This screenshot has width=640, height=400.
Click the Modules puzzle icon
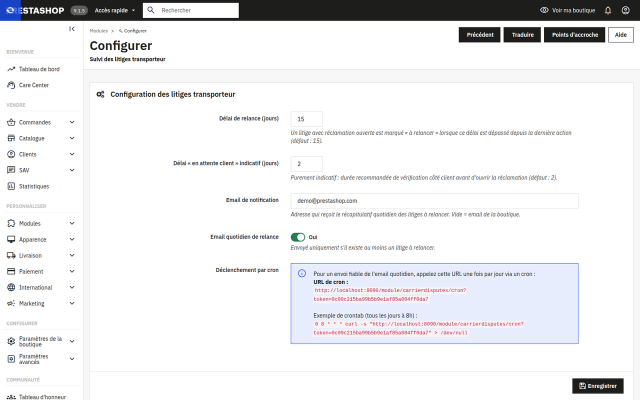tap(11, 223)
